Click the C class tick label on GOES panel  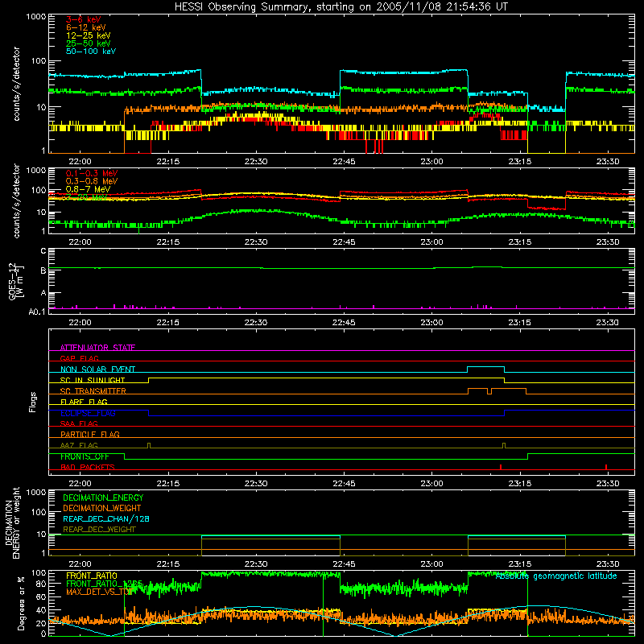coord(43,251)
